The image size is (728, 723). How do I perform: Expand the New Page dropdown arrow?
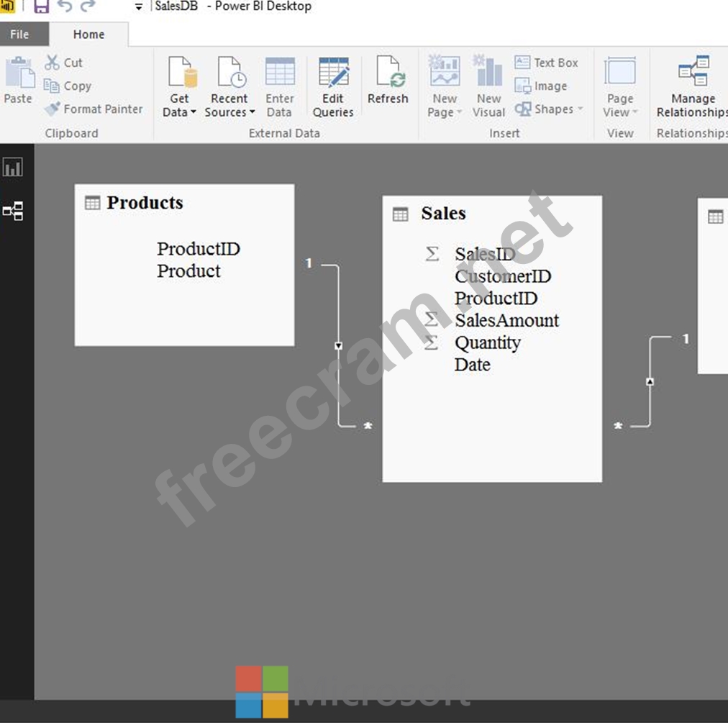tap(459, 112)
